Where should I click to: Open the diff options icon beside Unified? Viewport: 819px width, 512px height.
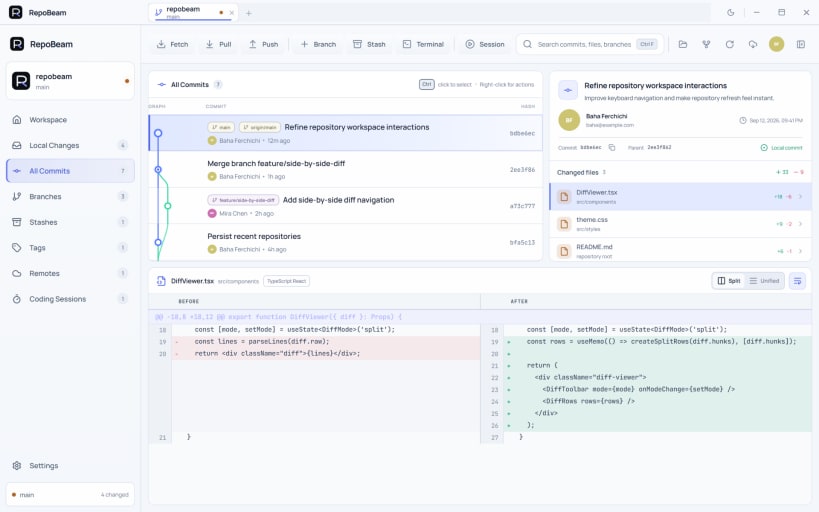tap(798, 281)
